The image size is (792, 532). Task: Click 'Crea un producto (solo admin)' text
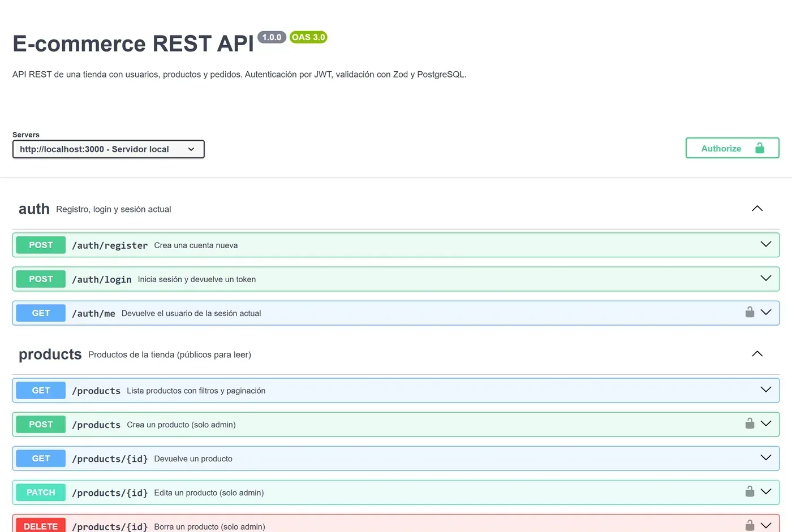click(181, 425)
